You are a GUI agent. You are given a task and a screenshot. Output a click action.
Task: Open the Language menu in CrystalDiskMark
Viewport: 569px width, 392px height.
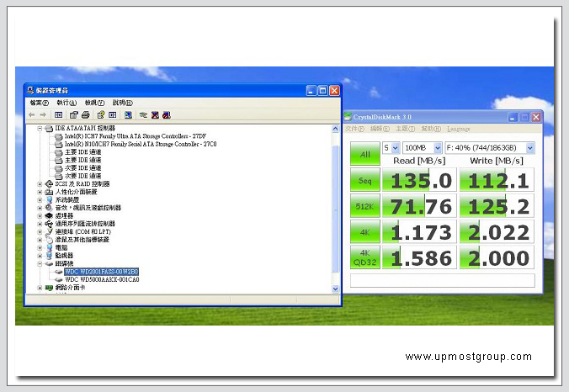[x=459, y=129]
